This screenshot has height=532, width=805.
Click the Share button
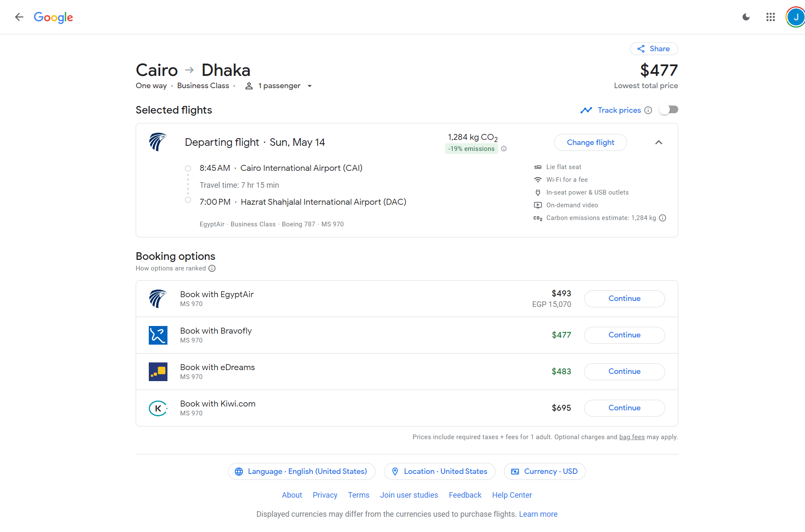pyautogui.click(x=654, y=49)
